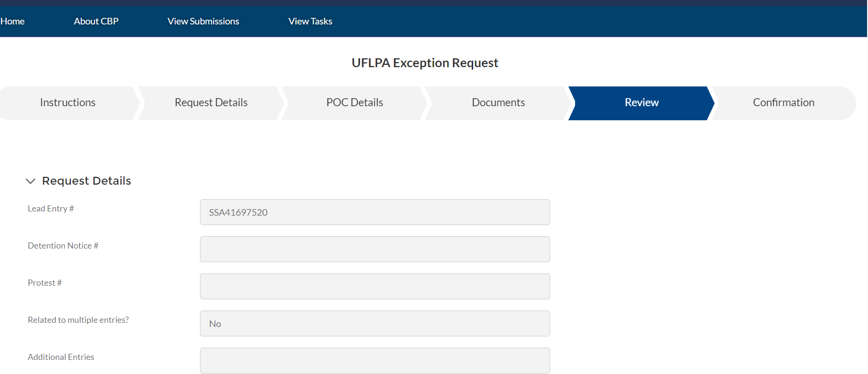The height and width of the screenshot is (374, 868).
Task: Jump to the Instructions step
Action: tap(68, 103)
